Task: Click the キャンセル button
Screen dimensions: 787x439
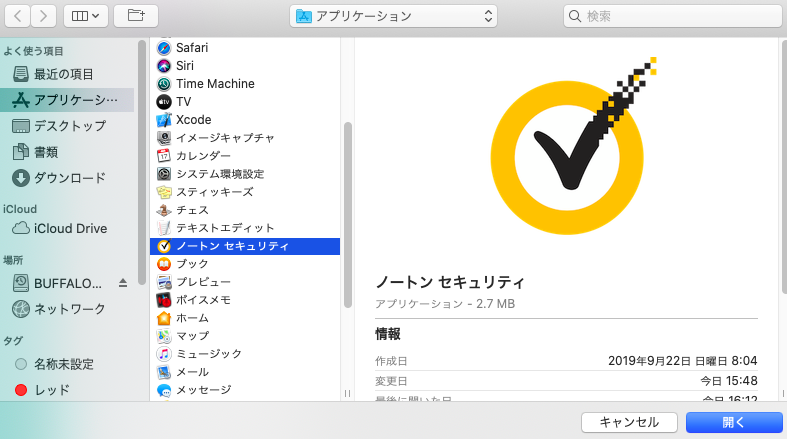Action: pyautogui.click(x=629, y=422)
